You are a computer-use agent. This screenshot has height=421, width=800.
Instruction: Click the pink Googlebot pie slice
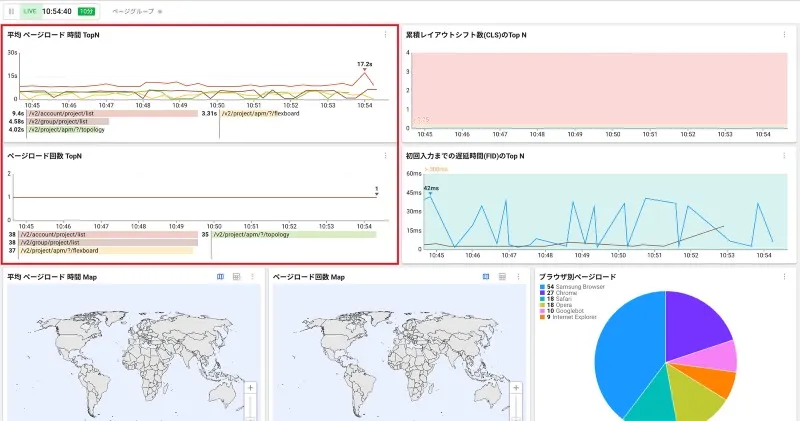tap(712, 356)
